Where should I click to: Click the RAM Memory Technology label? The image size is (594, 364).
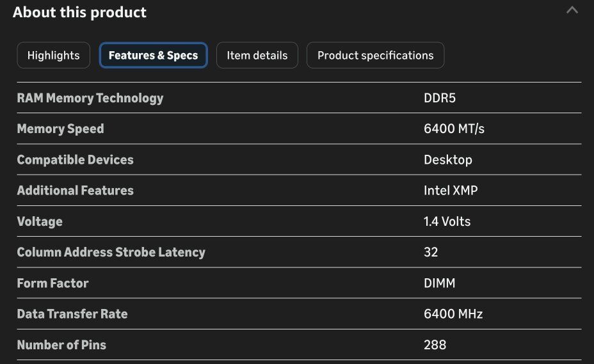(x=90, y=98)
